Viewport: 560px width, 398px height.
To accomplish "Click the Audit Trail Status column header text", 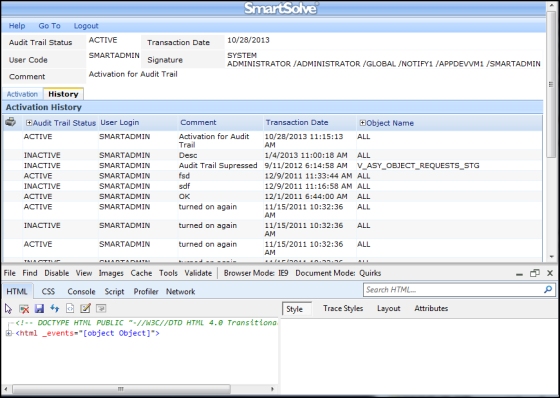I will click(x=64, y=123).
